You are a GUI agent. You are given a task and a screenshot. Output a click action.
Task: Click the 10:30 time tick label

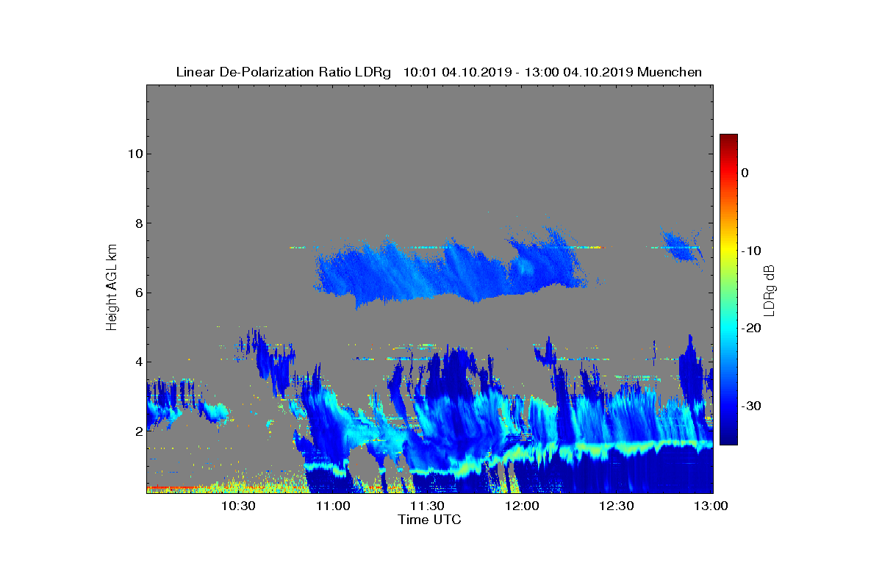tap(238, 506)
